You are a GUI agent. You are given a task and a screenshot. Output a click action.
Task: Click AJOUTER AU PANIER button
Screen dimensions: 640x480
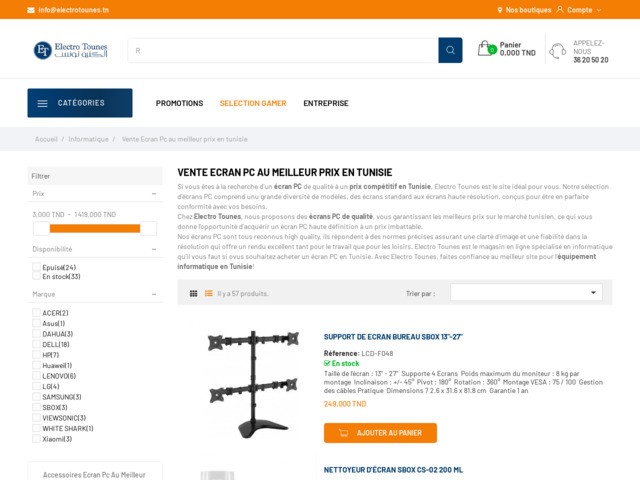point(380,433)
